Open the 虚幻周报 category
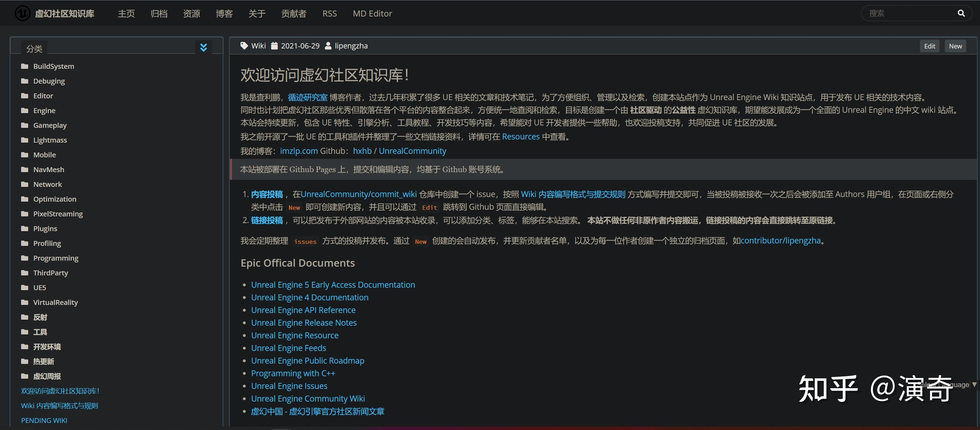 click(47, 376)
